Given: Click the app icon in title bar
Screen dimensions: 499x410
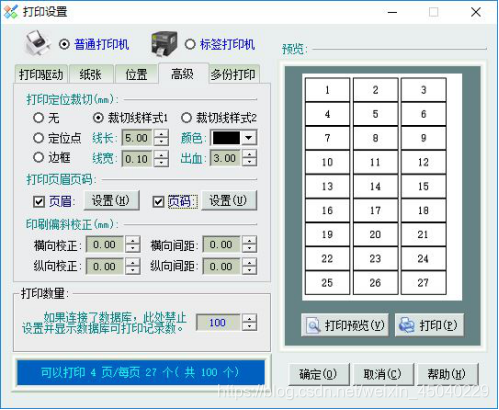Looking at the screenshot, I should [11, 12].
